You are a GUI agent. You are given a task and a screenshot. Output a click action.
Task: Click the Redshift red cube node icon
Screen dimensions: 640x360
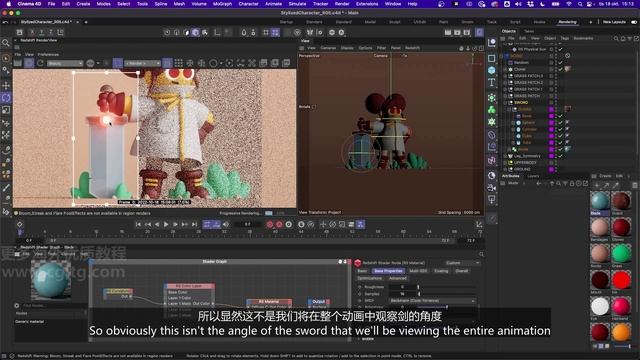click(x=358, y=263)
